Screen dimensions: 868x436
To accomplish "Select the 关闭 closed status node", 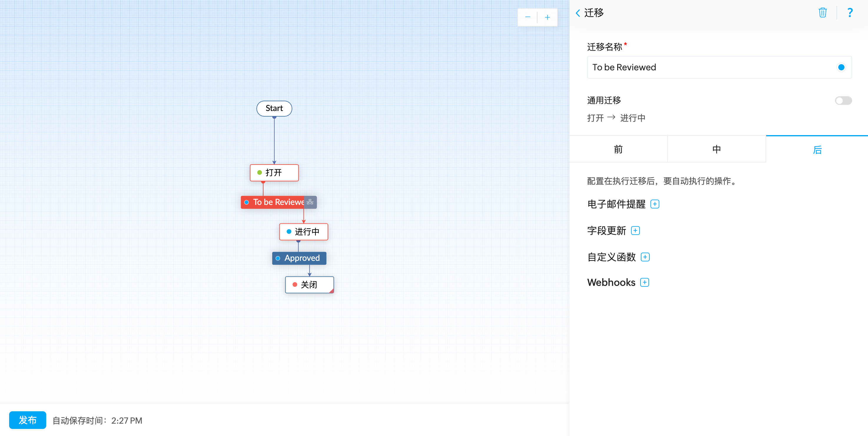I will coord(309,285).
